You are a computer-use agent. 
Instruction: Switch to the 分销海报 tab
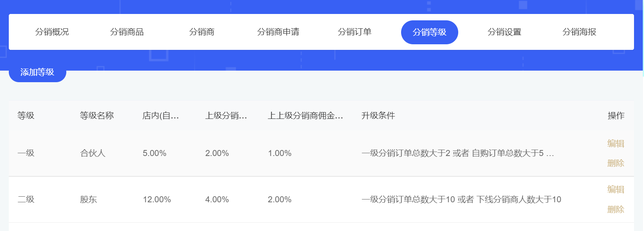pyautogui.click(x=579, y=32)
